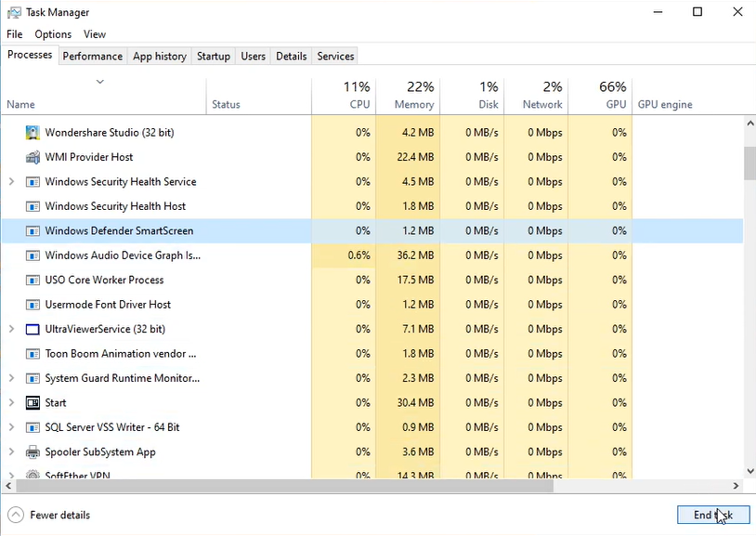
Task: Click the WMI Provider Host icon
Action: click(33, 157)
